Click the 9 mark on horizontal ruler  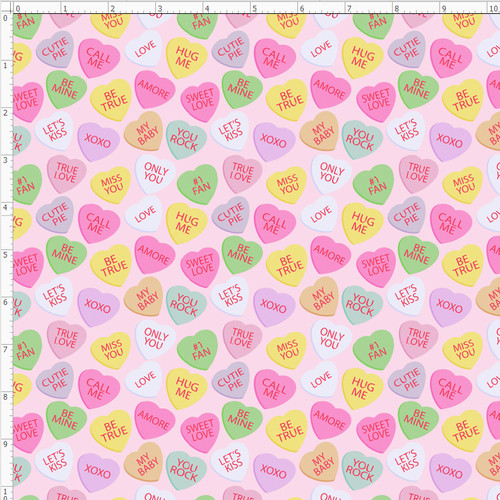(444, 8)
